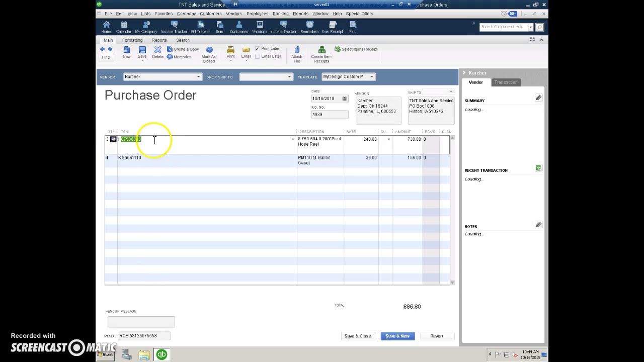Click the Save & Close button
Image resolution: width=644 pixels, height=362 pixels.
pos(358,336)
